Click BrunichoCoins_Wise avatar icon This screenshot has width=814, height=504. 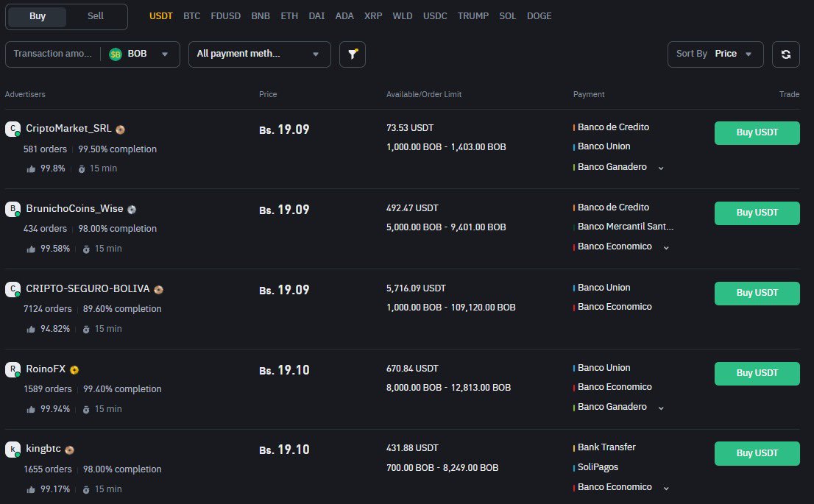(13, 209)
